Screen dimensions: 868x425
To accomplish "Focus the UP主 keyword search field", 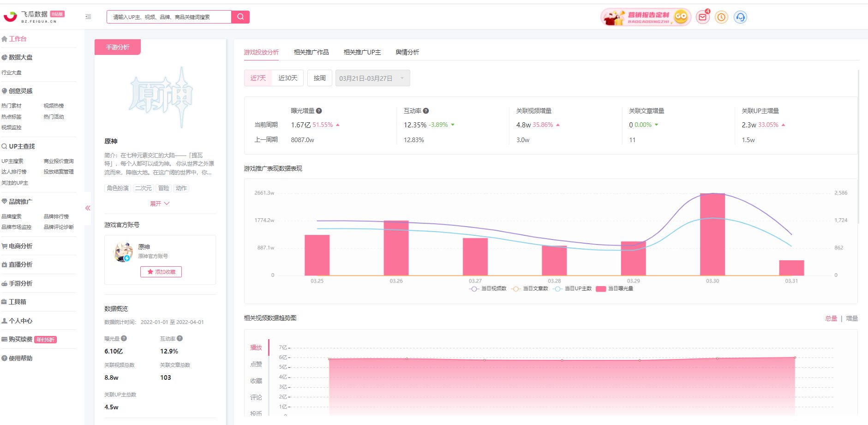I will (x=169, y=17).
